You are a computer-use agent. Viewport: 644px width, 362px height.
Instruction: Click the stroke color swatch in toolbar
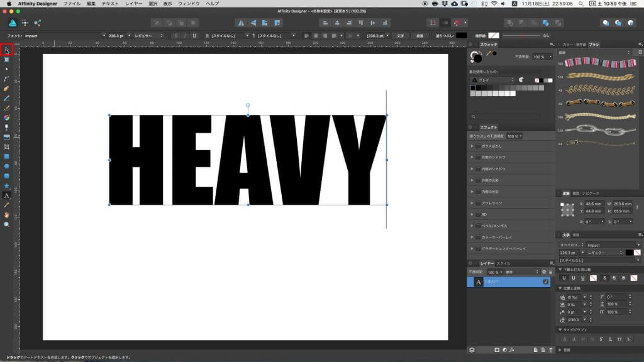tap(494, 36)
